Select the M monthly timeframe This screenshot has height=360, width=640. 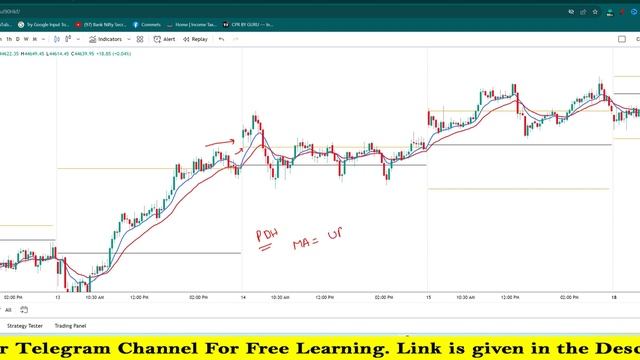[x=35, y=39]
